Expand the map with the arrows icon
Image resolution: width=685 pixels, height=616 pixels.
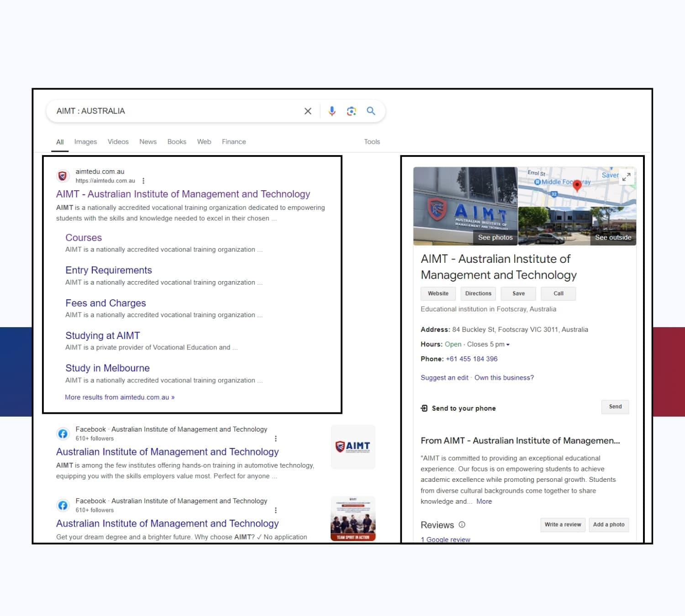(x=627, y=177)
